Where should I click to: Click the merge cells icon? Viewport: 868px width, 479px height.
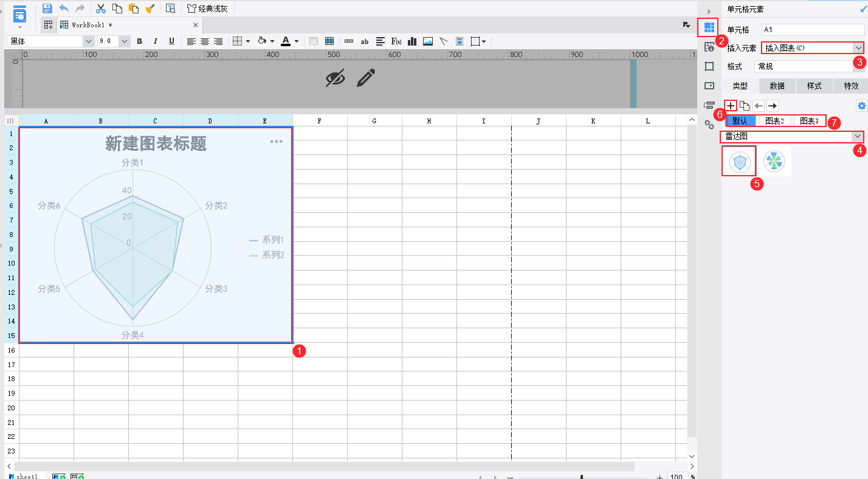[314, 41]
